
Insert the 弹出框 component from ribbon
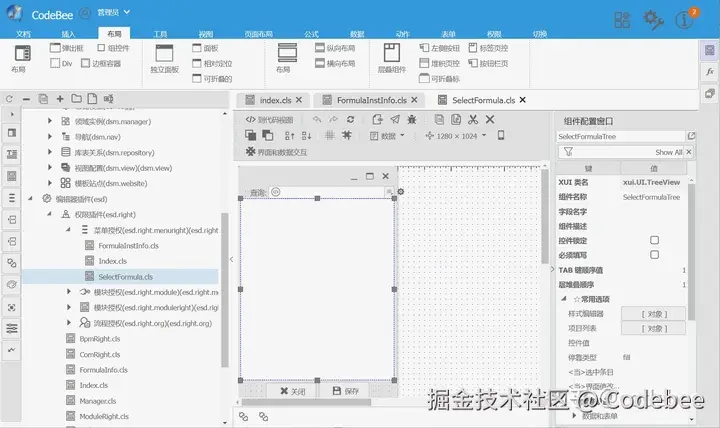67,48
